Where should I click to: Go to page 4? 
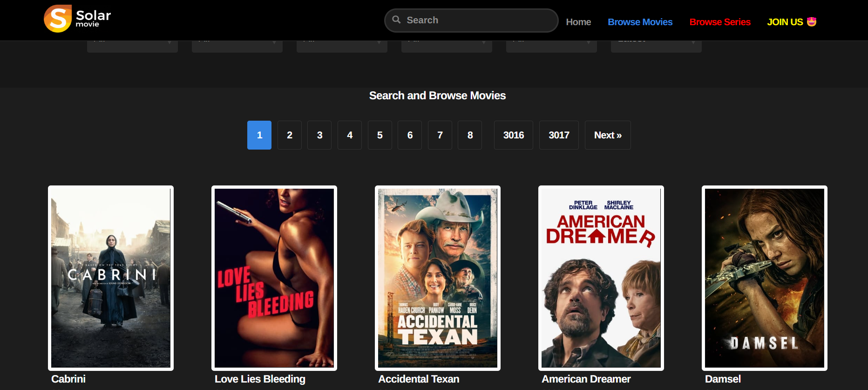pyautogui.click(x=350, y=135)
